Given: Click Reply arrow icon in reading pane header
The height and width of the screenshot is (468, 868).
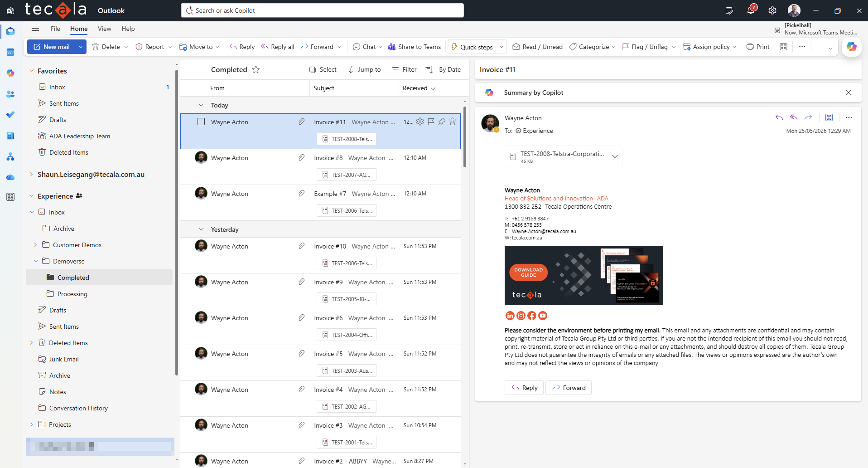Looking at the screenshot, I should [779, 117].
